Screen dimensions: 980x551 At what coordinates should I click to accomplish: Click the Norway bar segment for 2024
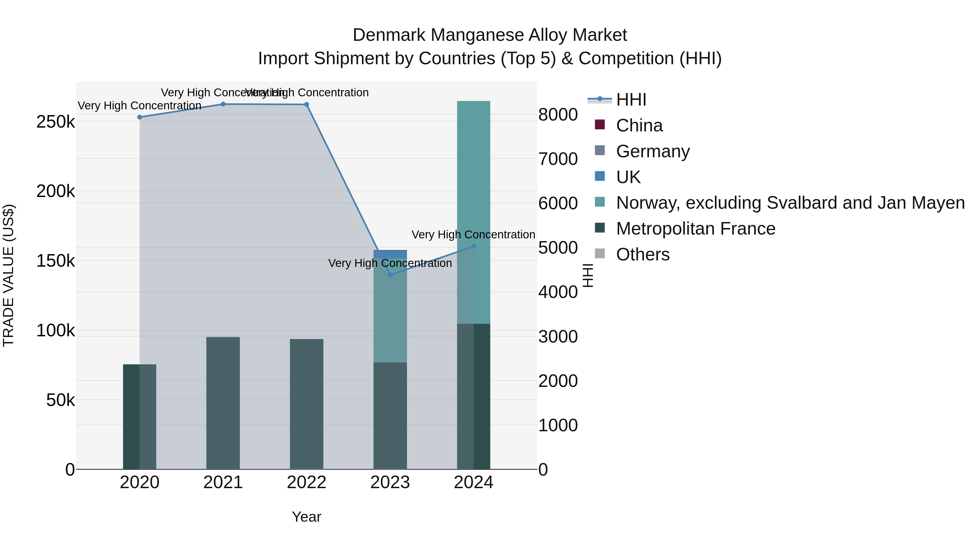(x=474, y=213)
